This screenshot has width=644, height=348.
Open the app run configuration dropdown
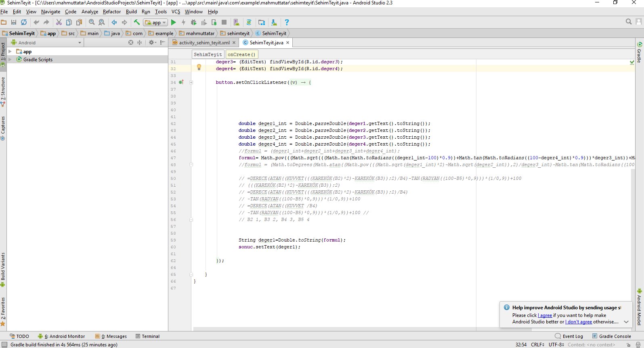pyautogui.click(x=155, y=23)
